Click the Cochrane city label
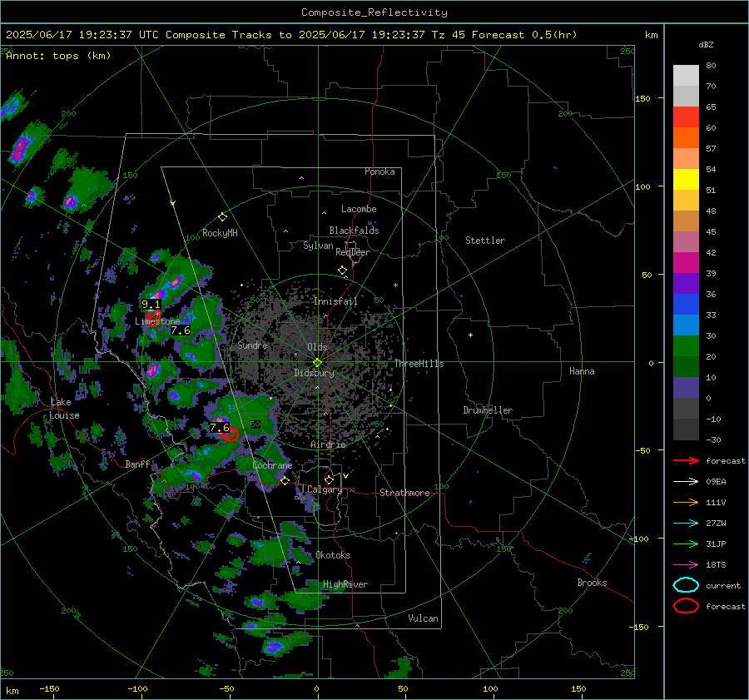Image resolution: width=749 pixels, height=700 pixels. 272,465
